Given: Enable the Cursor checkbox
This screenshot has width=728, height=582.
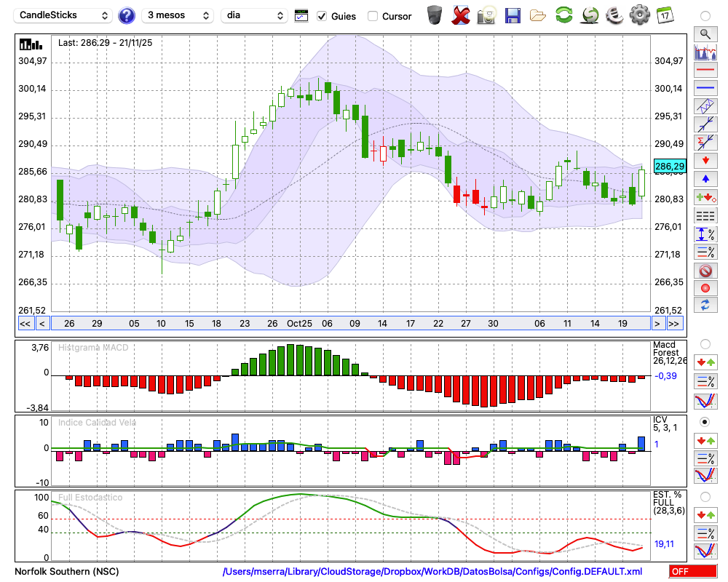Looking at the screenshot, I should (373, 16).
